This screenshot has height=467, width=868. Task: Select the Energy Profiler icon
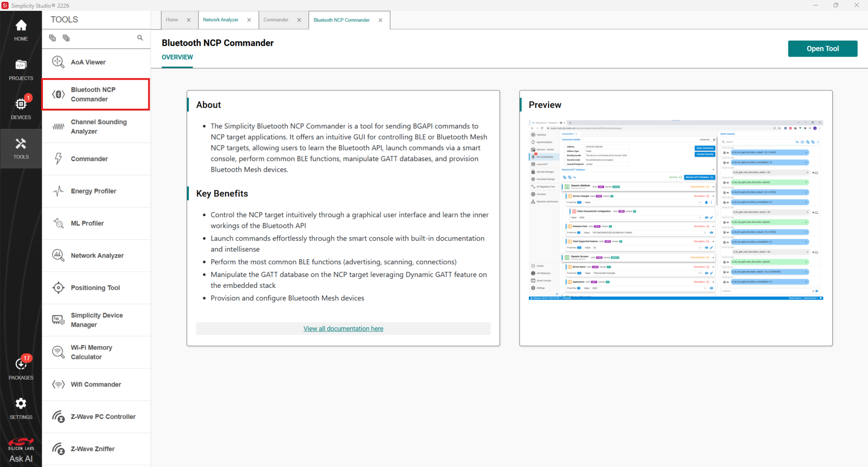tap(58, 191)
